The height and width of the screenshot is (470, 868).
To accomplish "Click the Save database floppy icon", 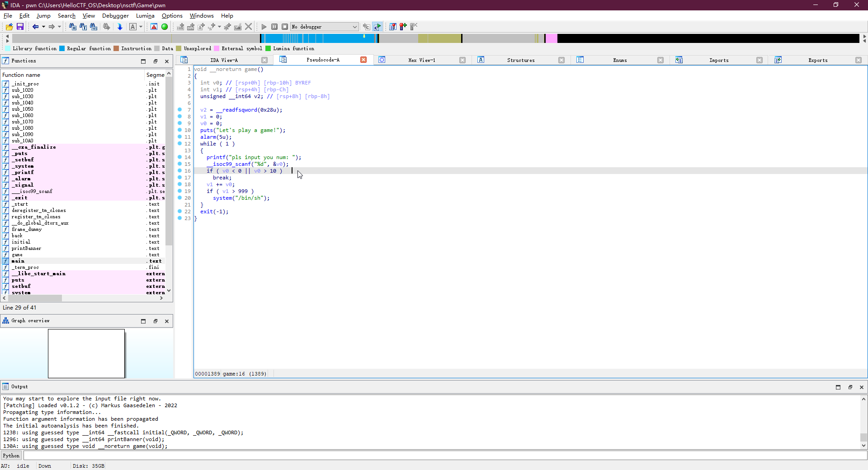I will point(20,27).
